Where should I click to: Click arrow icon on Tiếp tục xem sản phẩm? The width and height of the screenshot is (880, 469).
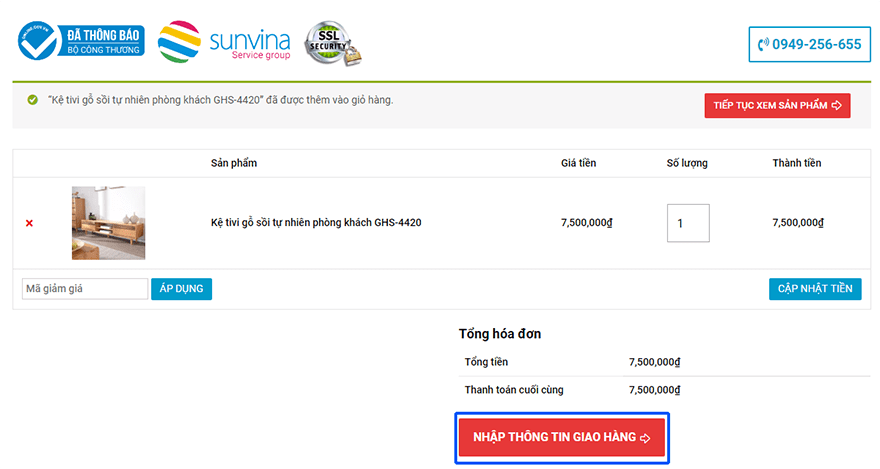pyautogui.click(x=837, y=105)
